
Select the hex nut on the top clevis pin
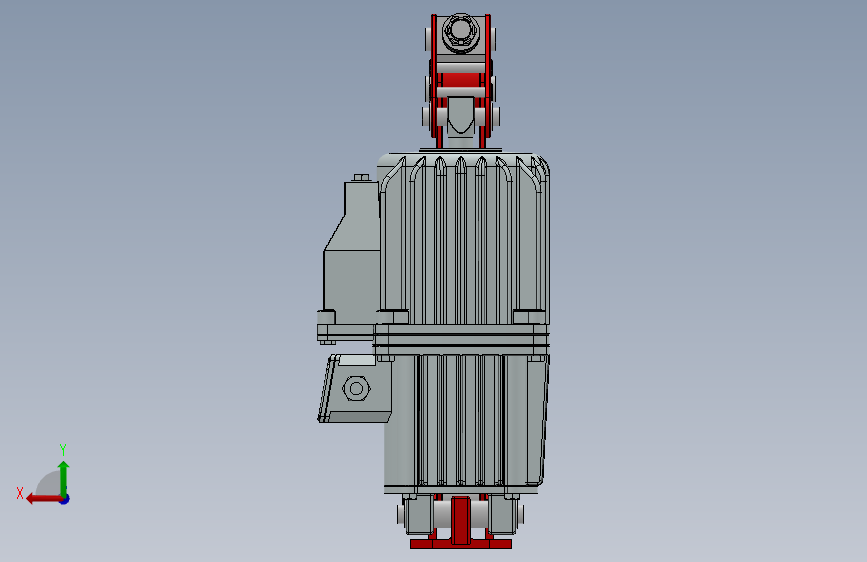459,32
